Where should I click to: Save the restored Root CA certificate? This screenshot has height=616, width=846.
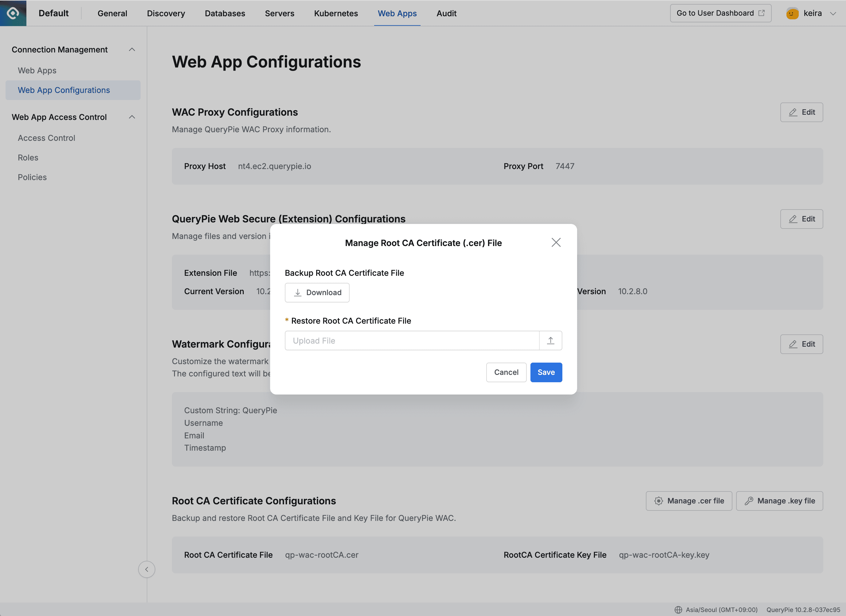[546, 372]
